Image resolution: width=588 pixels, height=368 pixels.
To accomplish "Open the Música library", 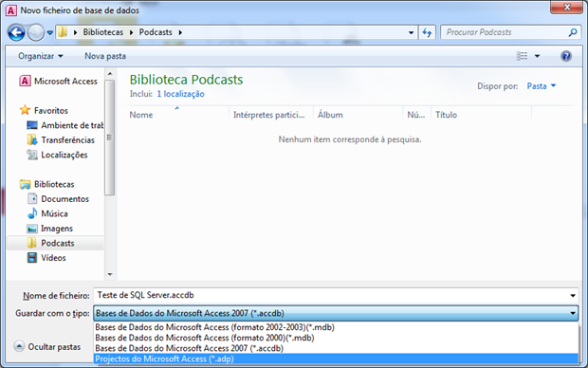I will [x=47, y=213].
